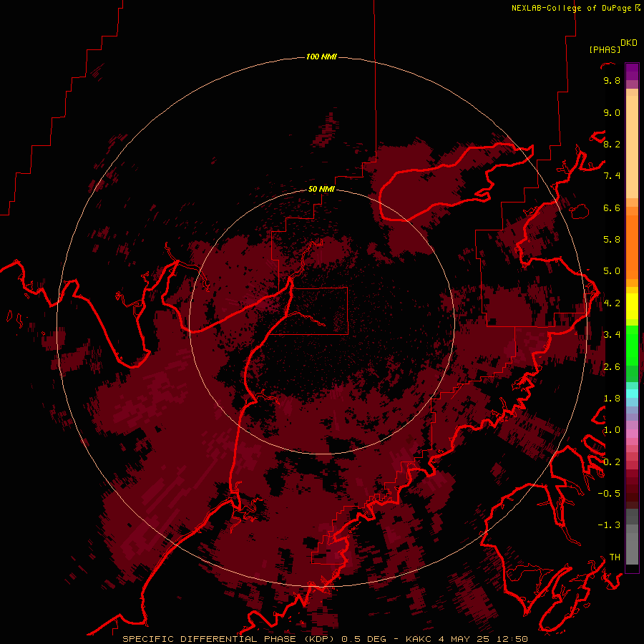Click the 3.4 value on the color scale

612,335
